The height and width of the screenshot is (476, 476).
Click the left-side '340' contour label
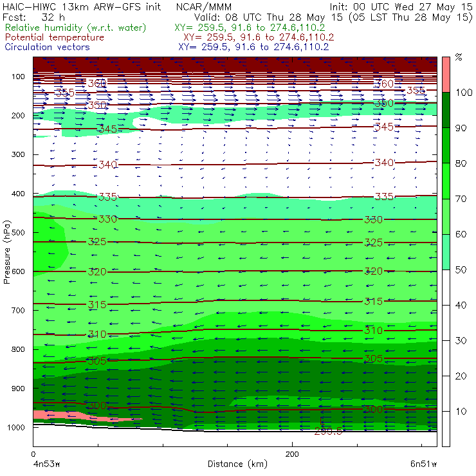coord(107,165)
